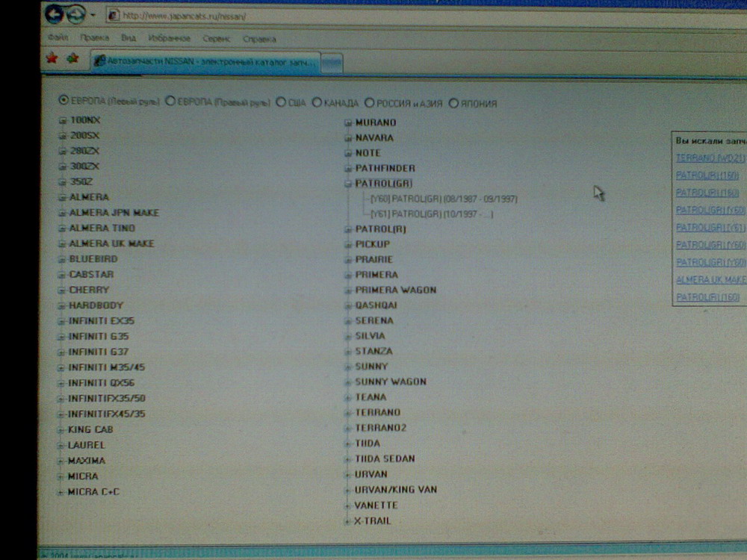Expand the MURANO model node
747x560 pixels.
pyautogui.click(x=348, y=123)
